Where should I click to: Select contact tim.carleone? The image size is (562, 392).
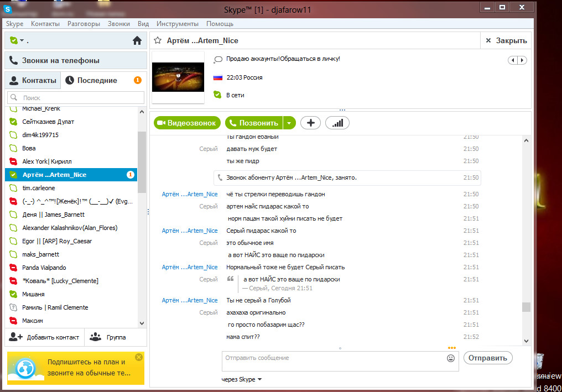tap(71, 188)
